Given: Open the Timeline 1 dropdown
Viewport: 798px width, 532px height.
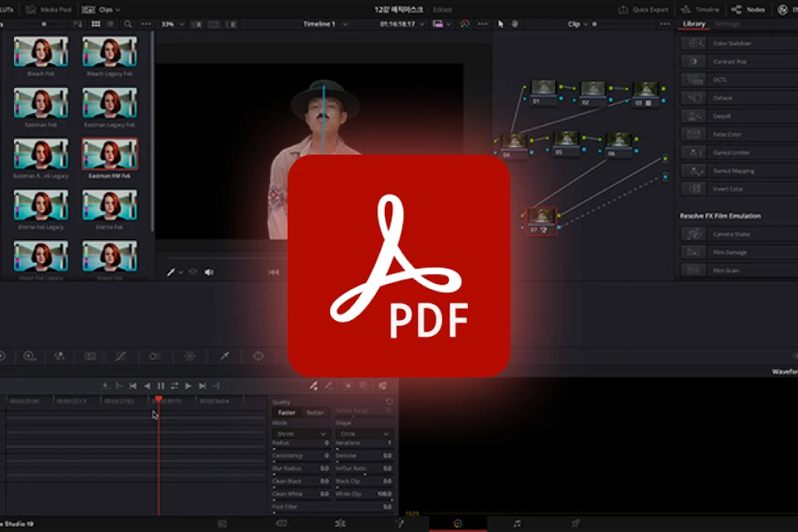Looking at the screenshot, I should point(326,24).
